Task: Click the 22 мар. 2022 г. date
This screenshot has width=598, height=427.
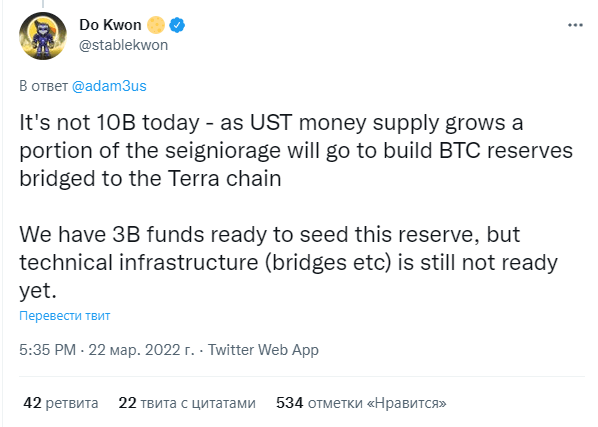Action: (141, 350)
